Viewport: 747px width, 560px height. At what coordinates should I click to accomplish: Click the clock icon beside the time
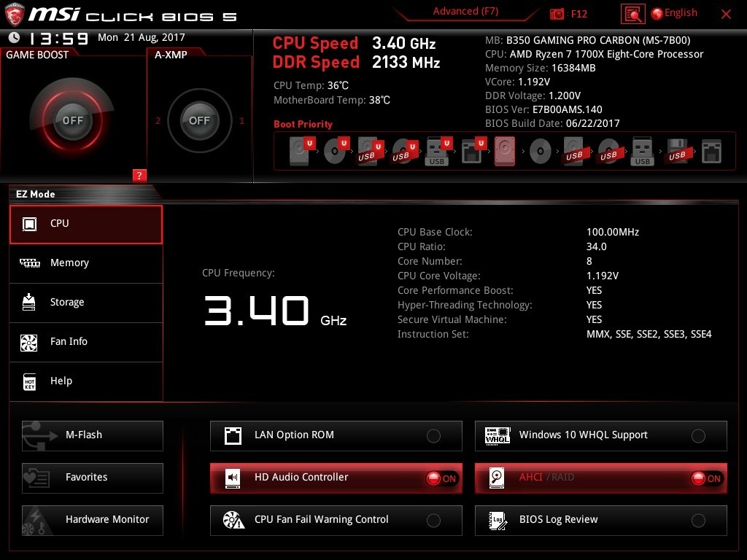(15, 37)
